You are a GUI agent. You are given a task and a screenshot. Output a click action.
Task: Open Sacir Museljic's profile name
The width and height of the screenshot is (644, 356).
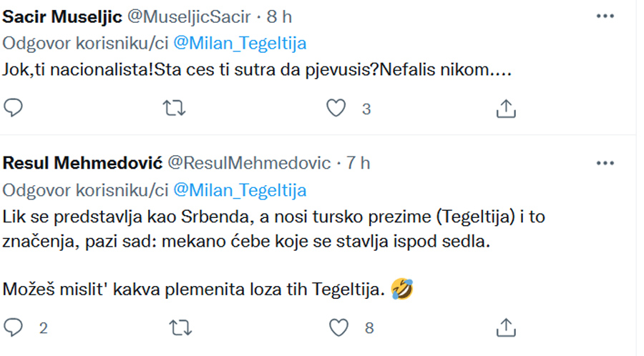pyautogui.click(x=62, y=17)
